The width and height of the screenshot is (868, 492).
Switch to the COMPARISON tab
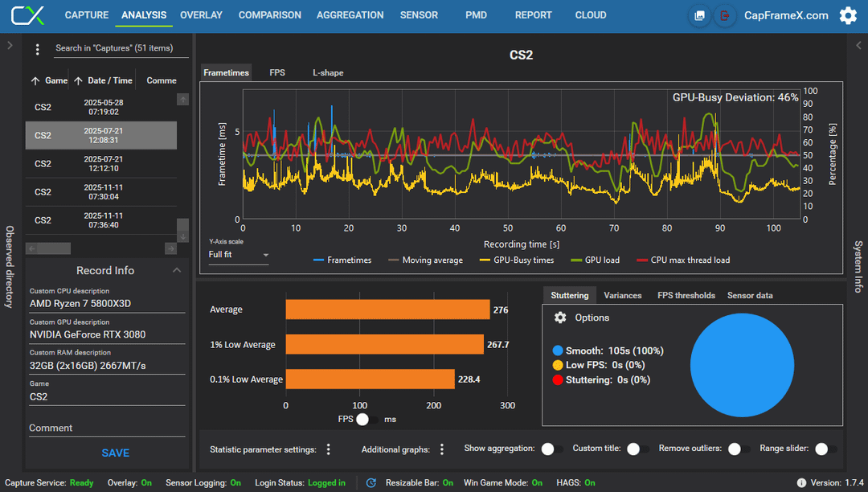pyautogui.click(x=269, y=15)
